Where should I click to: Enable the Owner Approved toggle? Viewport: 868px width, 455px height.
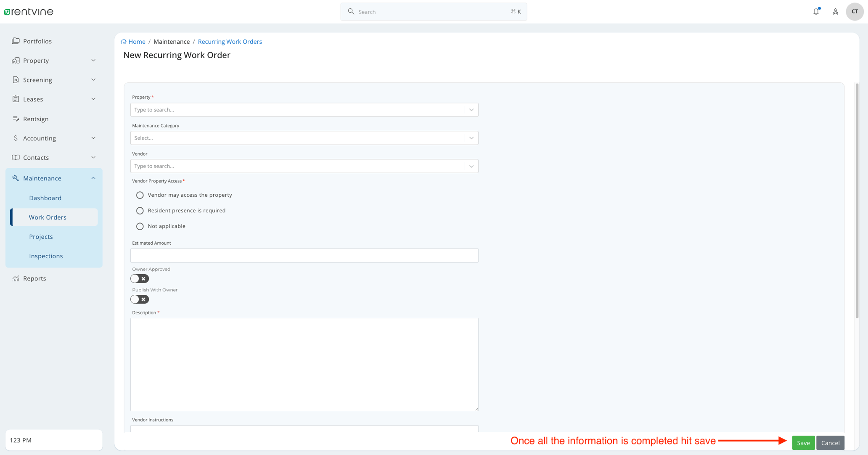pyautogui.click(x=140, y=278)
